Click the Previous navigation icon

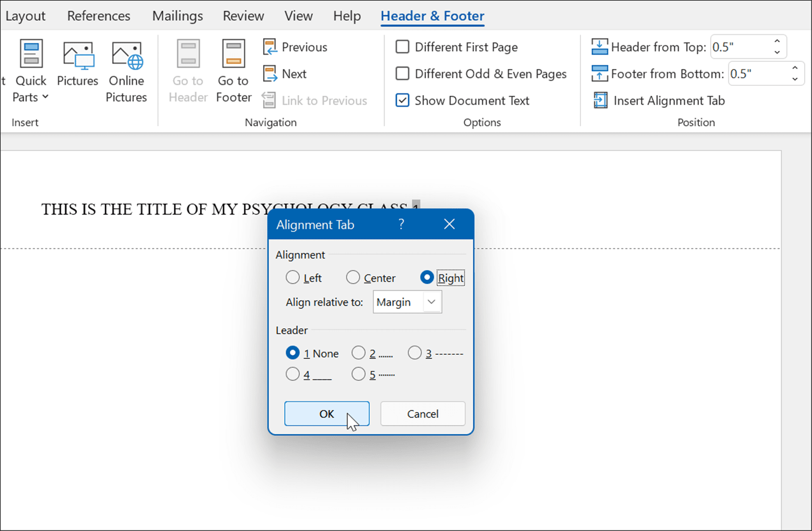[270, 46]
